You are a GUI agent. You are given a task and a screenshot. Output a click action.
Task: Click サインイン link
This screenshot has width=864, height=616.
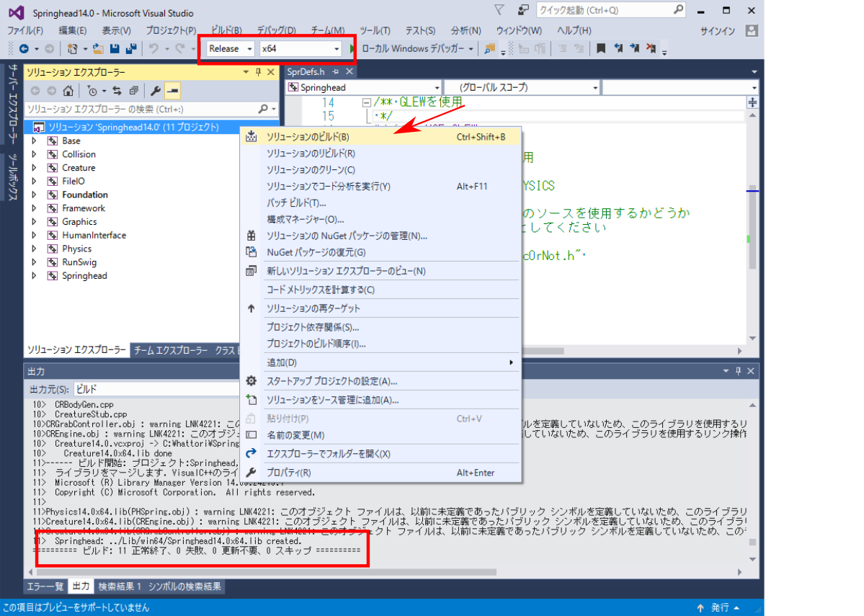pos(717,31)
